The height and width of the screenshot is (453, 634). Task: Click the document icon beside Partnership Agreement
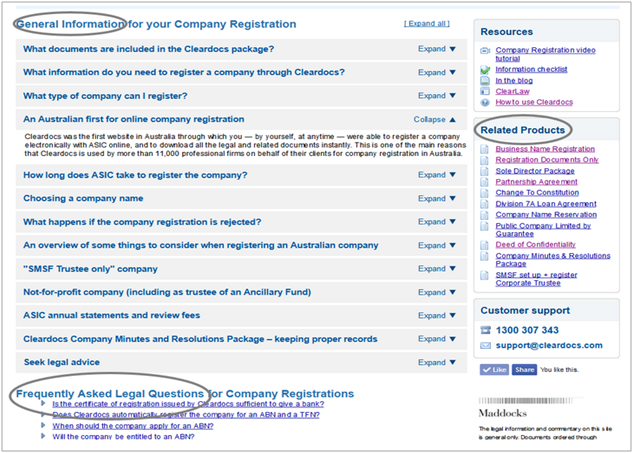click(x=484, y=182)
